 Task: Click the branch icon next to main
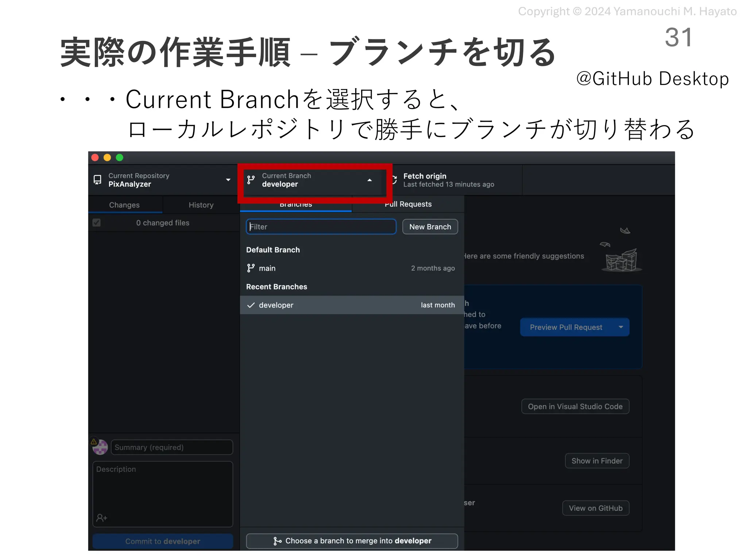click(x=251, y=268)
